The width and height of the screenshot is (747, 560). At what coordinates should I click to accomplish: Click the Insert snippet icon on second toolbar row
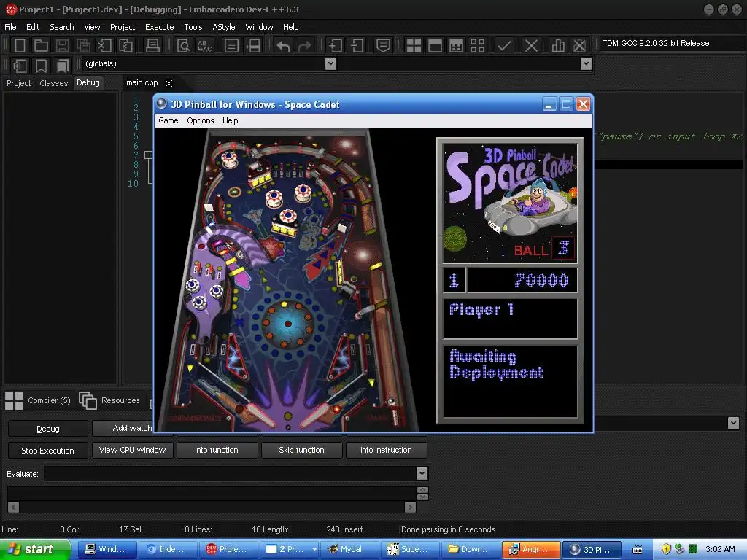pyautogui.click(x=20, y=65)
